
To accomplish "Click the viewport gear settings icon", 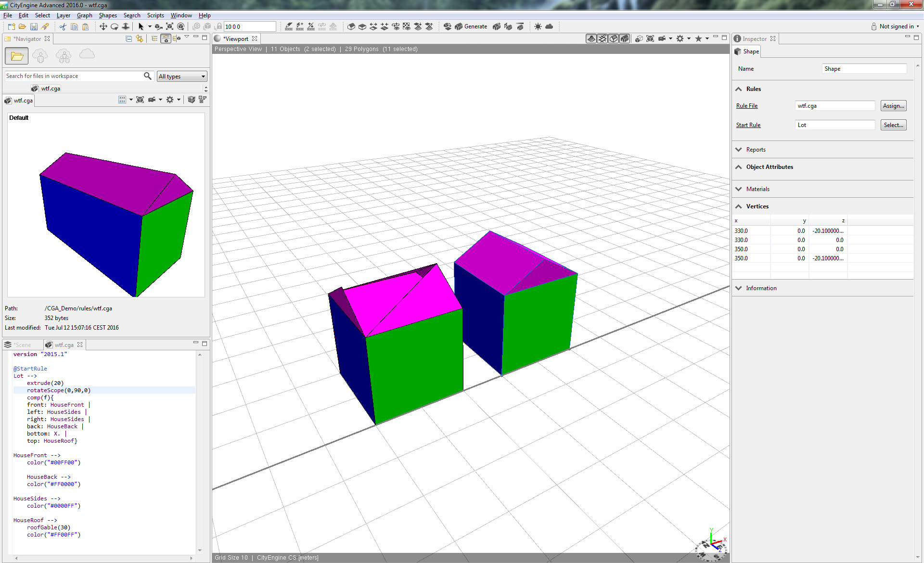I will tap(680, 38).
